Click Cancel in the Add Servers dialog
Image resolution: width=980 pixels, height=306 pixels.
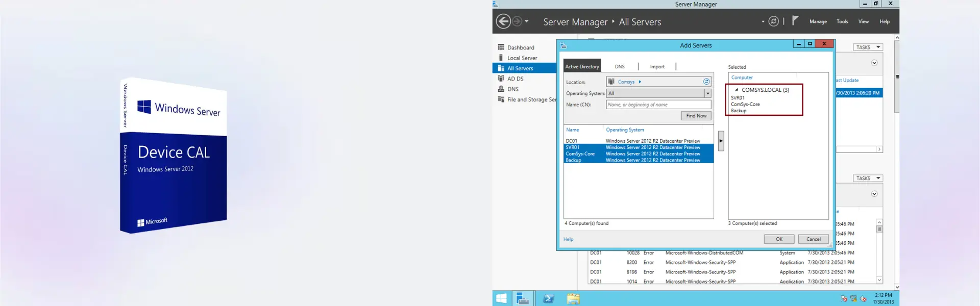[x=814, y=239]
